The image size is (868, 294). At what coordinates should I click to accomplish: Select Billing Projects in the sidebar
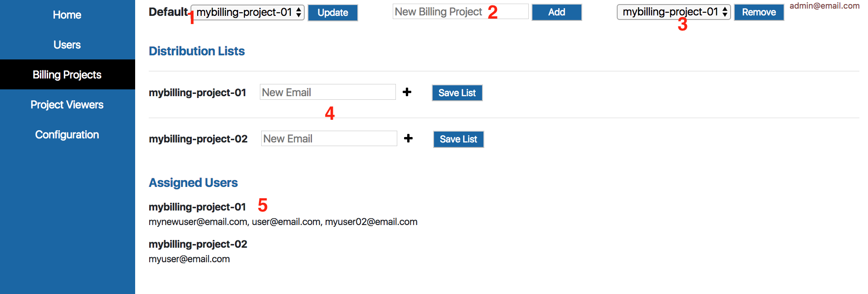click(67, 75)
